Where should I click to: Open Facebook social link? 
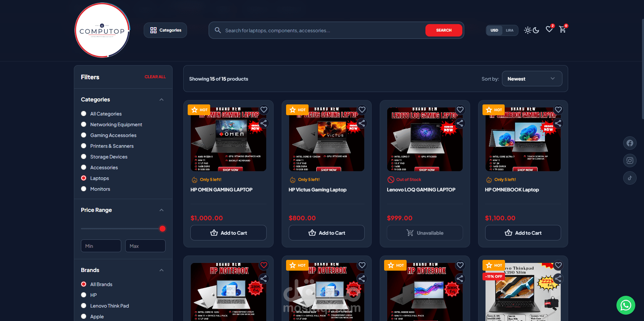point(630,143)
